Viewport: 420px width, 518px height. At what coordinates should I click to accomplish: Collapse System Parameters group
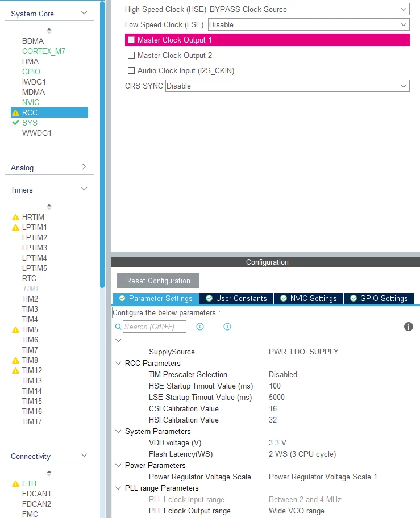118,431
